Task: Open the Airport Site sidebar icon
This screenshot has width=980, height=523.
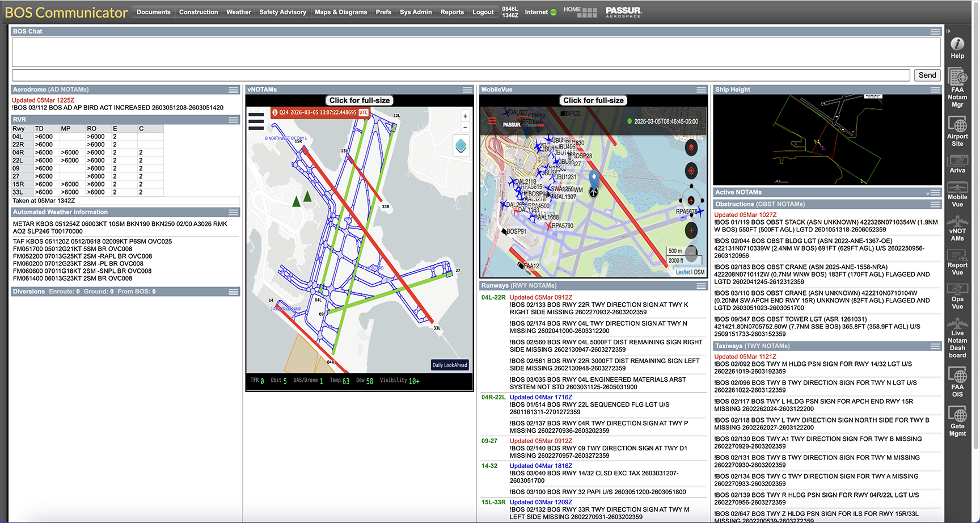Action: 957,131
